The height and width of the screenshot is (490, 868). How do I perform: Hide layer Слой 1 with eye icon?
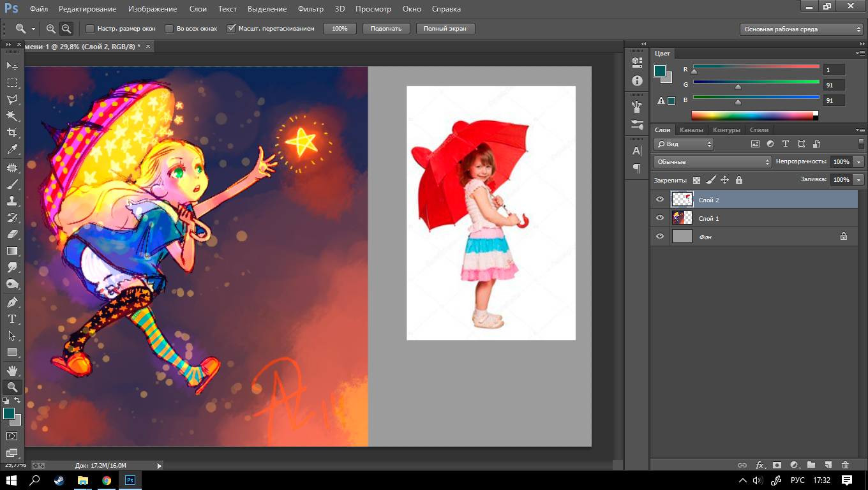tap(660, 218)
